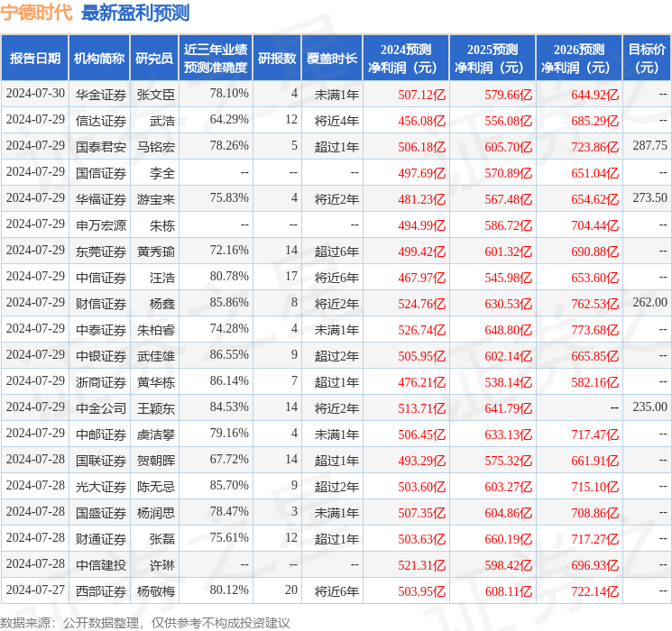
Task: Select 中信建投 institution cell
Action: pos(101,565)
